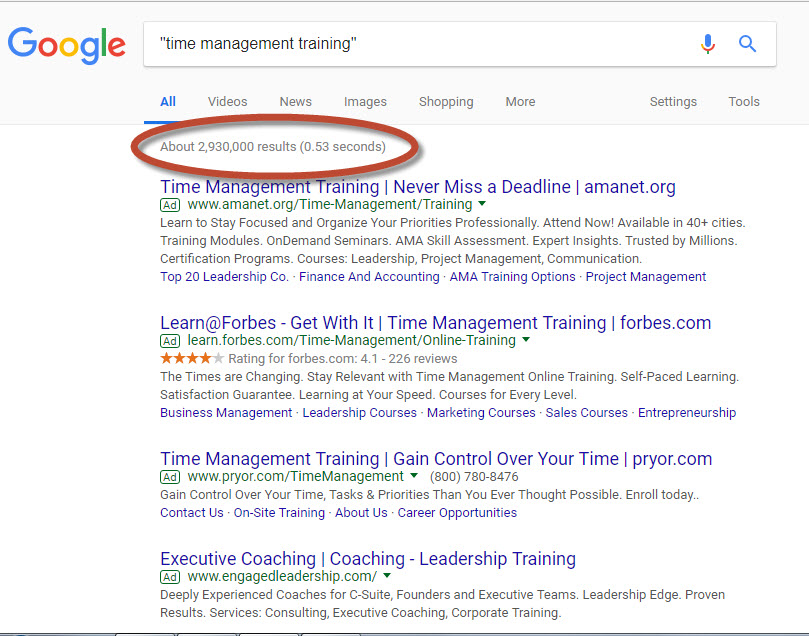
Task: Follow Project Management sitelink
Action: tap(646, 277)
